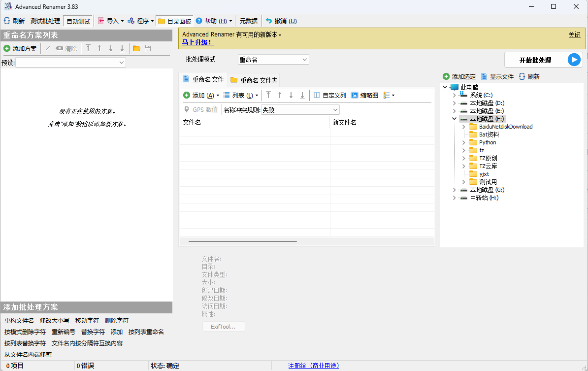Toggle the 自动测试 button
Image resolution: width=588 pixels, height=371 pixels.
pyautogui.click(x=78, y=21)
